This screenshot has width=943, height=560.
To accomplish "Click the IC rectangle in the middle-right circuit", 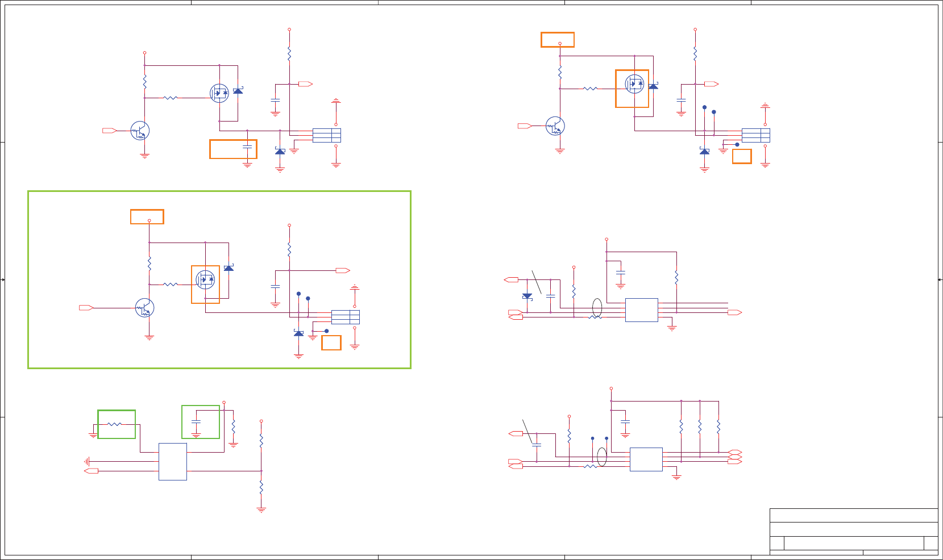I will [x=642, y=310].
